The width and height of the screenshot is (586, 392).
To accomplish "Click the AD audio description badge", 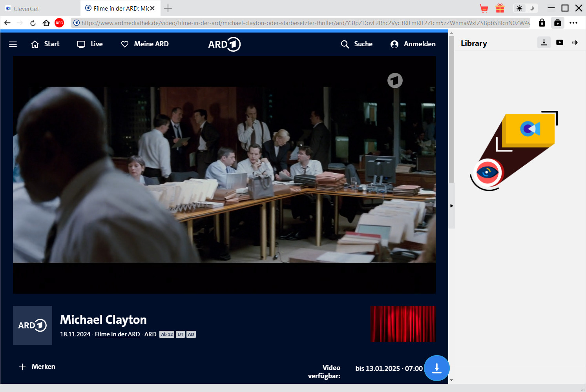I will point(191,334).
